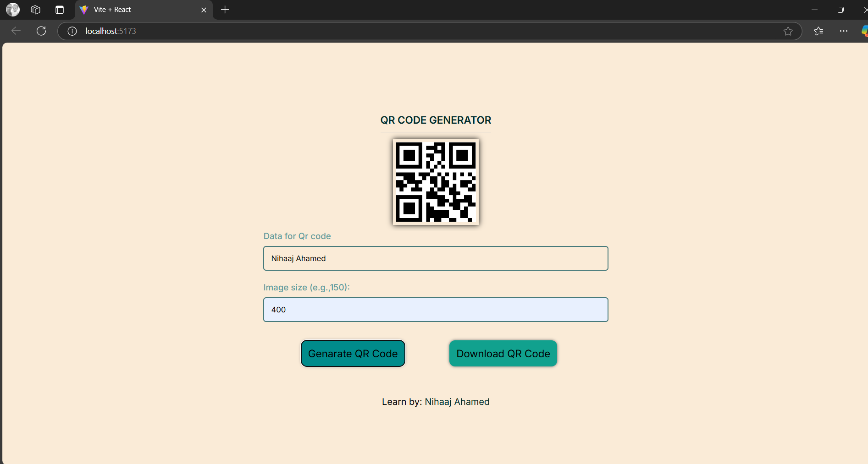Open the Favorites list icon
Screen dimensions: 868x464
pos(818,31)
